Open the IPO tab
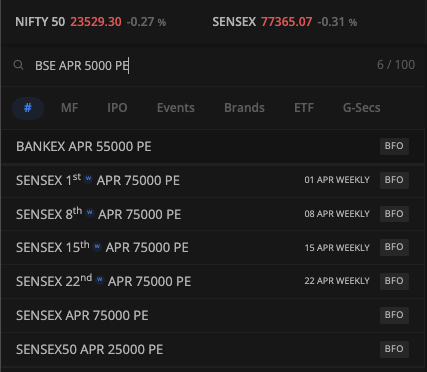The width and height of the screenshot is (427, 372). point(117,108)
